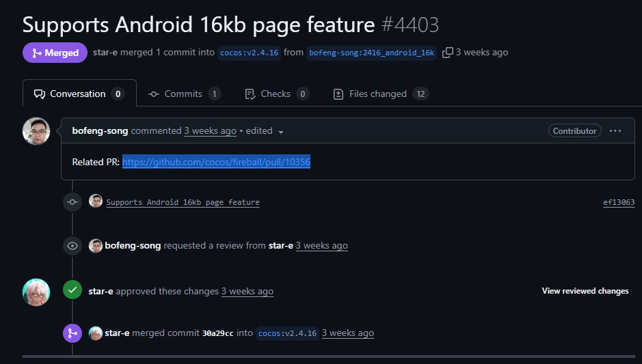The image size is (642, 364).
Task: Open the Commits tab
Action: pyautogui.click(x=185, y=94)
